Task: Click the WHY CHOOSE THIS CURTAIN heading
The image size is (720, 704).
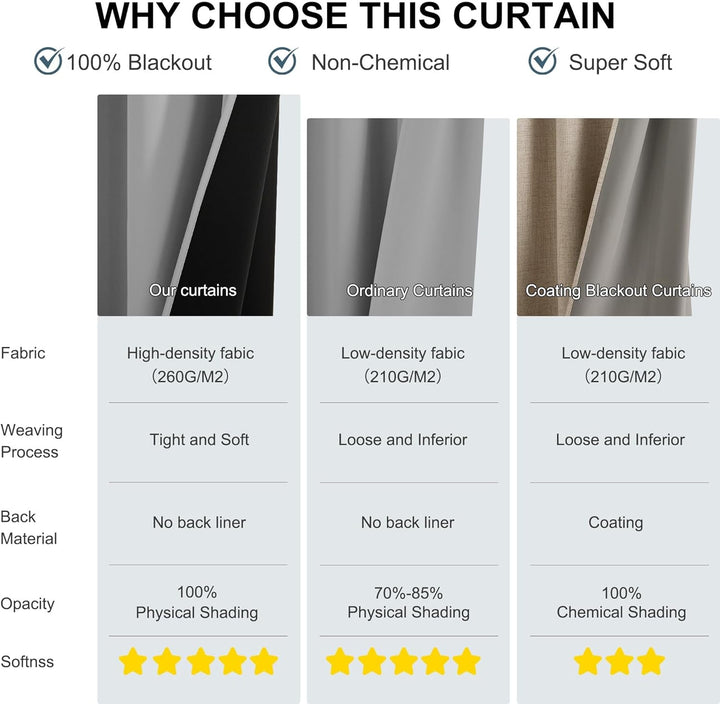Action: [x=355, y=16]
